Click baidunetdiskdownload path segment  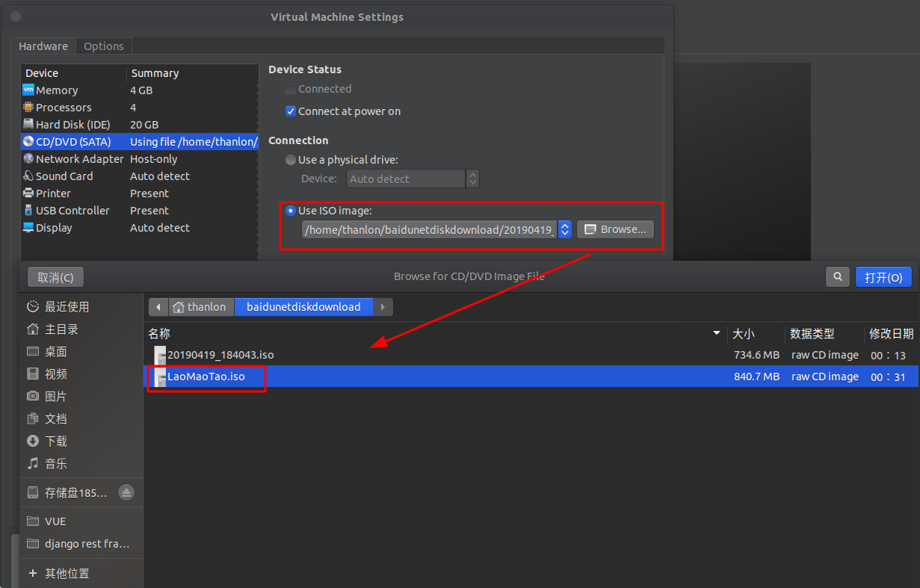click(x=303, y=307)
